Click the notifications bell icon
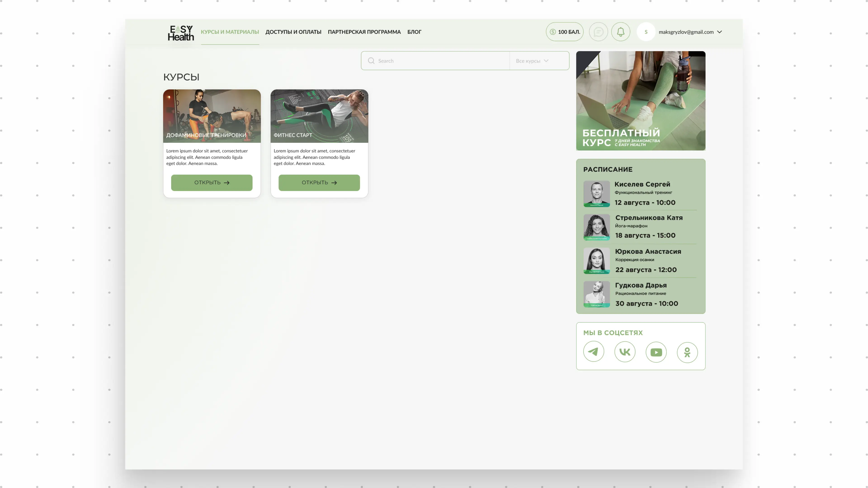The height and width of the screenshot is (488, 868). (620, 32)
